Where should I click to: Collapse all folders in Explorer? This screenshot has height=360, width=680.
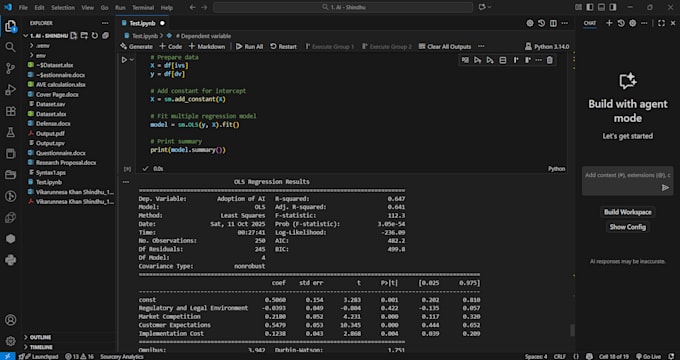[x=105, y=36]
